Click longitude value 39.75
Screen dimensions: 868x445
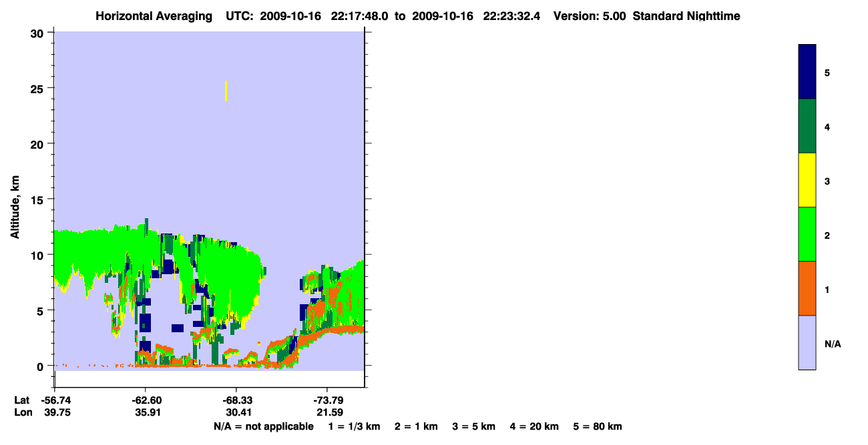[x=57, y=412]
